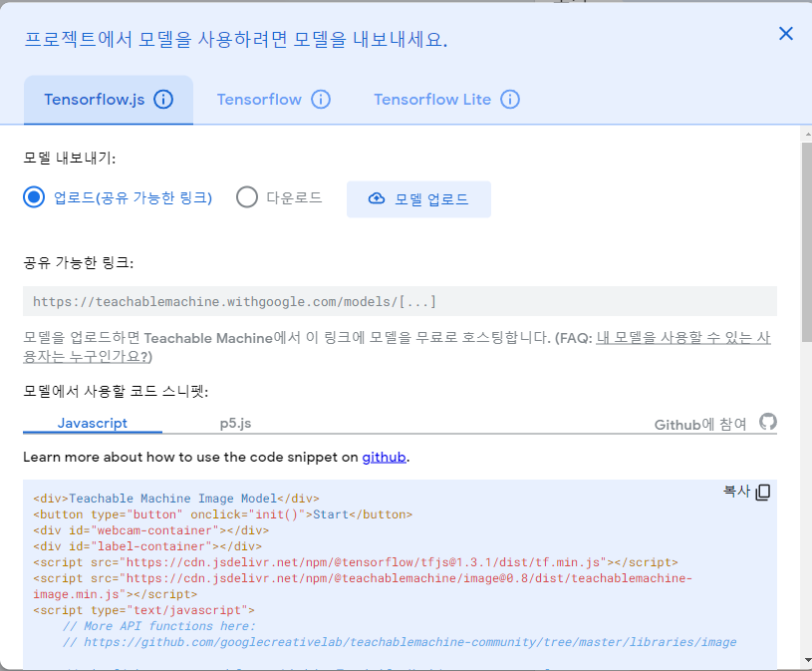Click the label-container div code line
812x671 pixels.
click(147, 546)
